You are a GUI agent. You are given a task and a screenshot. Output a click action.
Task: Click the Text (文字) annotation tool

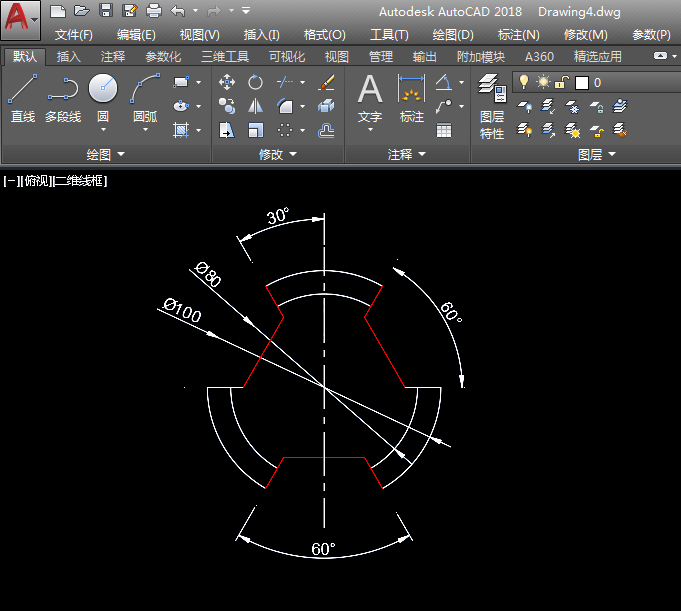click(370, 98)
